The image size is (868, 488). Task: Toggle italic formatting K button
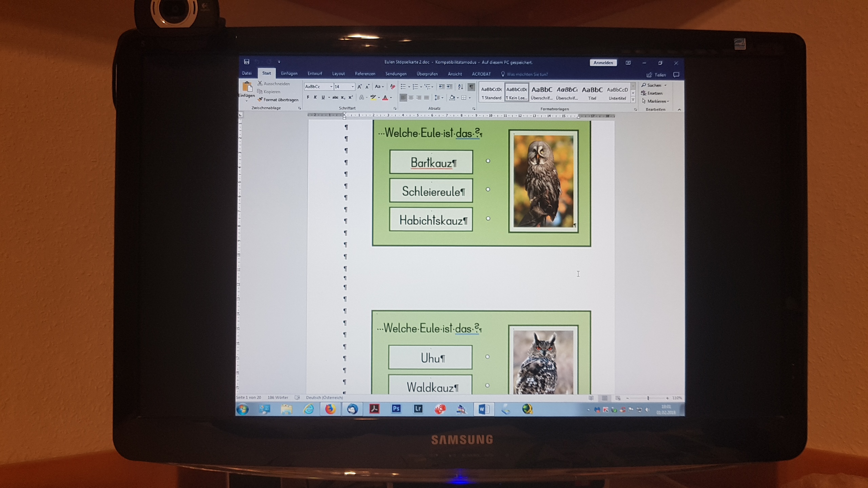(x=315, y=98)
